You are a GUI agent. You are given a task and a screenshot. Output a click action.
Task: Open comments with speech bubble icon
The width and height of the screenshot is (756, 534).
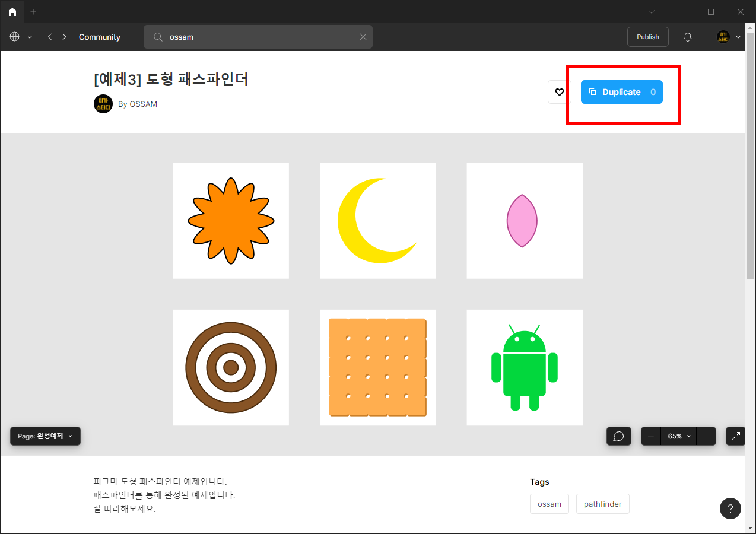tap(618, 436)
